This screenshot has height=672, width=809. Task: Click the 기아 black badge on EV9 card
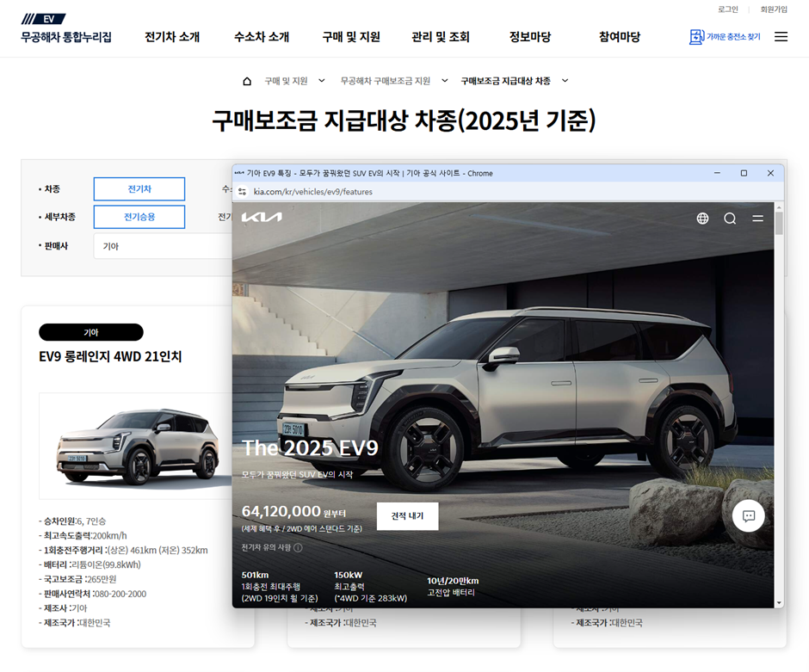click(91, 332)
